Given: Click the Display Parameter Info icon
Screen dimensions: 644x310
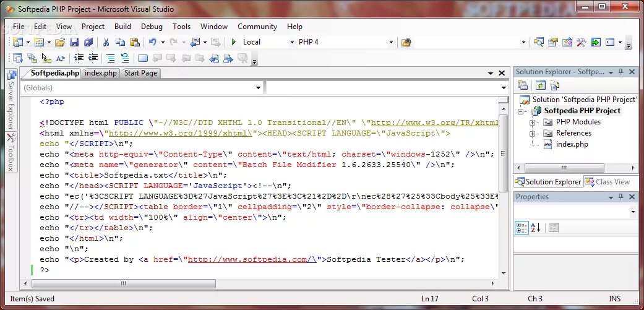Looking at the screenshot, I should click(x=32, y=58).
